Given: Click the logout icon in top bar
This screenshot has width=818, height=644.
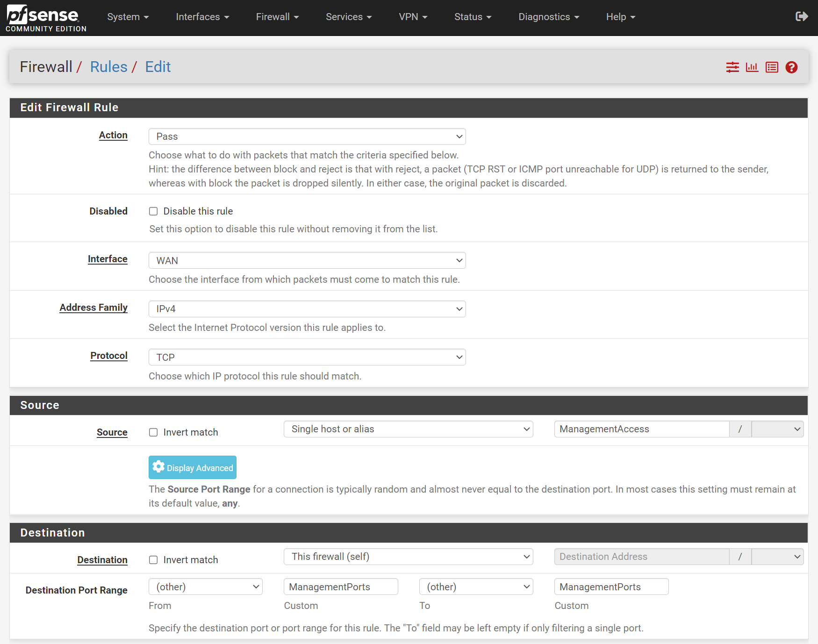Looking at the screenshot, I should pos(802,17).
